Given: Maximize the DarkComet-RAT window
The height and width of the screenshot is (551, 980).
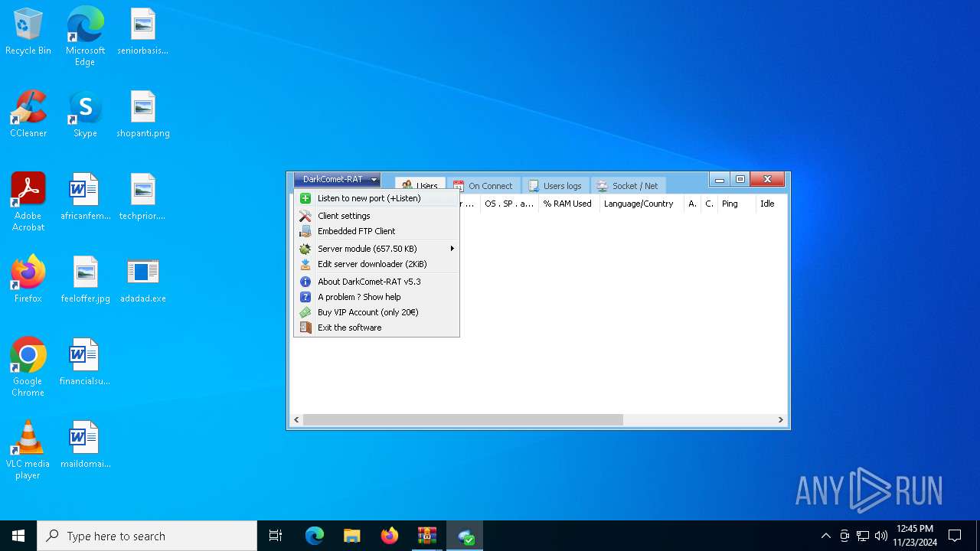Looking at the screenshot, I should (740, 180).
